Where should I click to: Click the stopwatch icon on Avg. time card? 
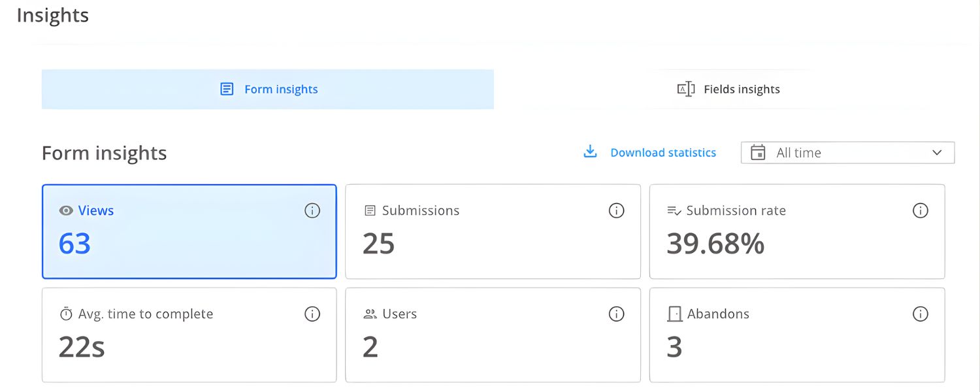point(65,314)
